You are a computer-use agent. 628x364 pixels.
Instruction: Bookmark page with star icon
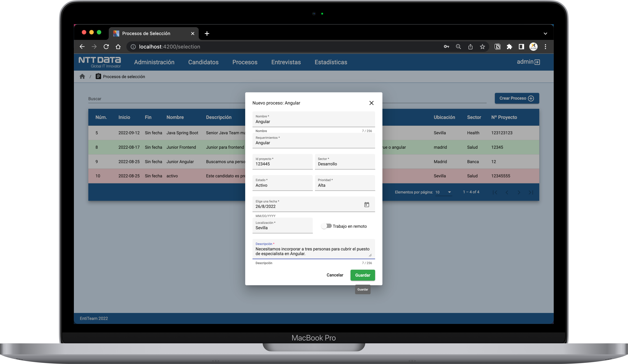pyautogui.click(x=483, y=47)
